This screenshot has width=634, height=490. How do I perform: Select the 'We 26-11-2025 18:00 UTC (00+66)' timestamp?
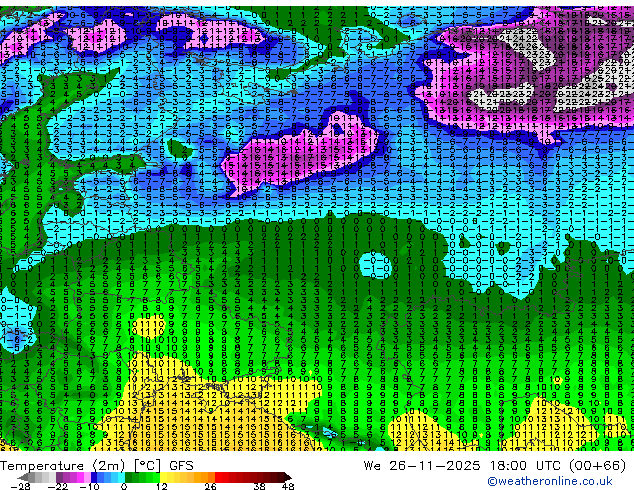495,466
